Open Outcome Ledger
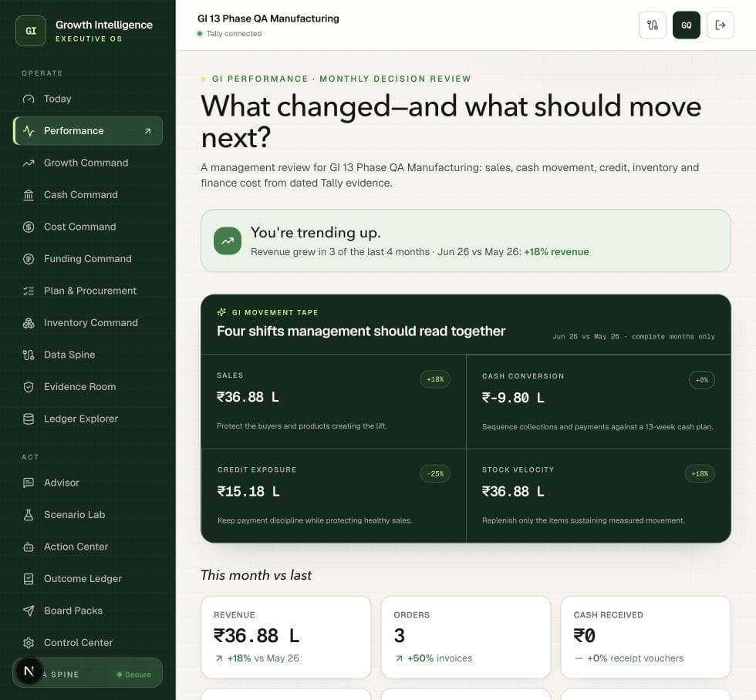This screenshot has width=756, height=700. [x=88, y=579]
